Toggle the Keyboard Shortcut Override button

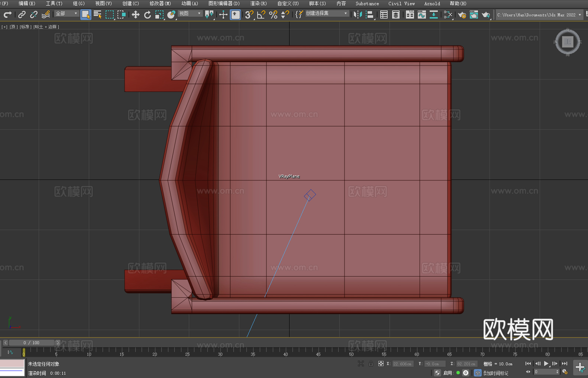(235, 14)
